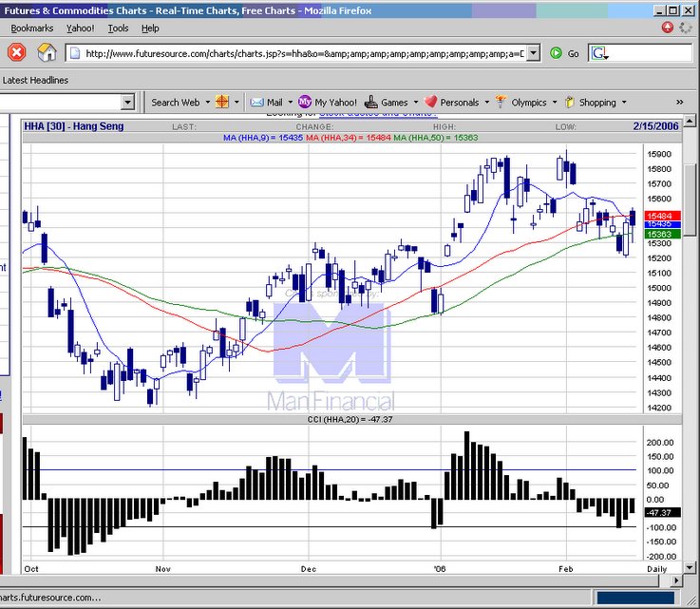This screenshot has height=609, width=700.
Task: Click the green Go button icon
Action: (556, 53)
